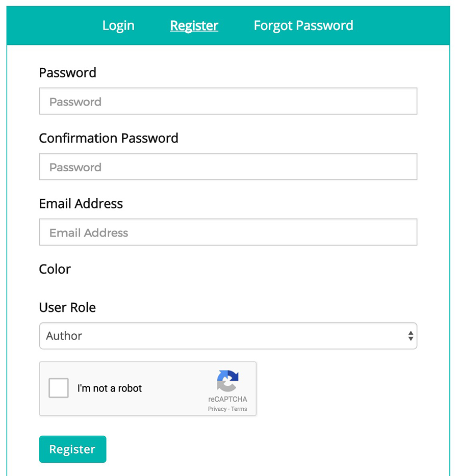This screenshot has width=459, height=476.
Task: Select the Register tab in the navigation bar
Action: coord(194,25)
